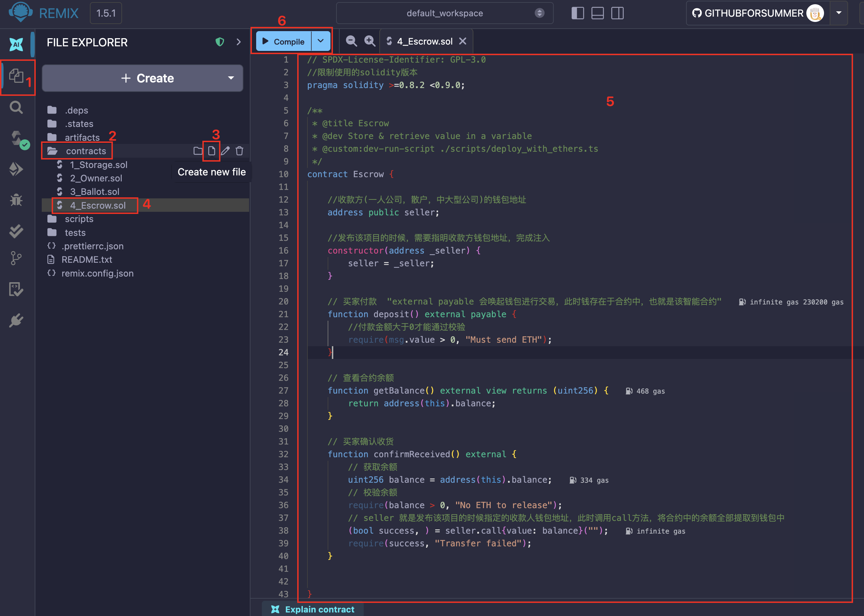Click the Create new file icon
Screen dimensions: 864x616
click(211, 151)
